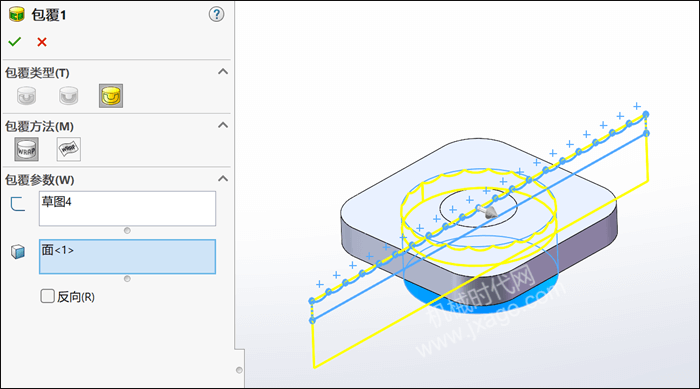Cancel the wrap feature with red X
Image resolution: width=700 pixels, height=389 pixels.
[x=42, y=42]
